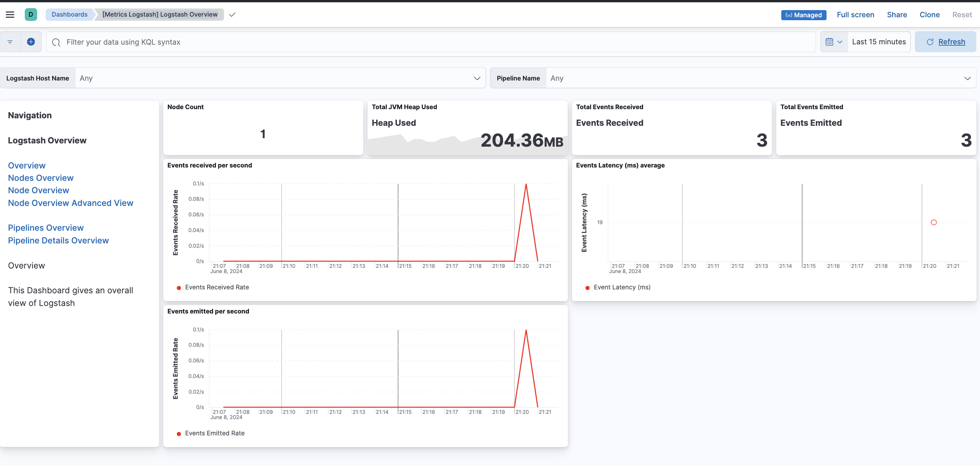Image resolution: width=980 pixels, height=466 pixels.
Task: Toggle Events Emitted Rate legend series
Action: pyautogui.click(x=215, y=433)
